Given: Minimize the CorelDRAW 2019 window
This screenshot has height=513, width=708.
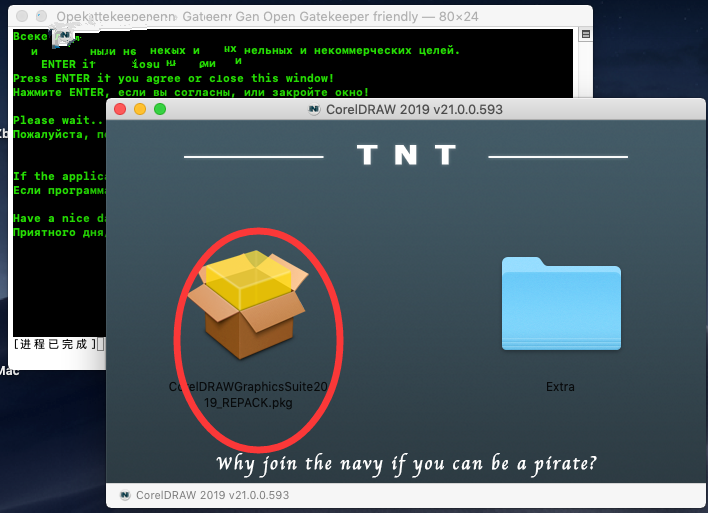Looking at the screenshot, I should tap(140, 109).
